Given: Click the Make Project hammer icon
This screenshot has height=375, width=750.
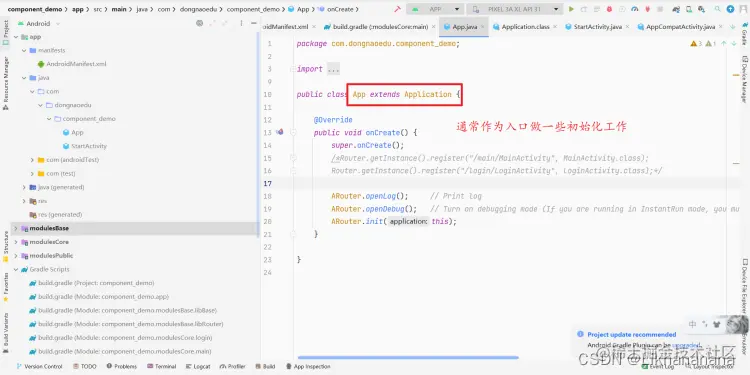Looking at the screenshot, I should pos(397,9).
